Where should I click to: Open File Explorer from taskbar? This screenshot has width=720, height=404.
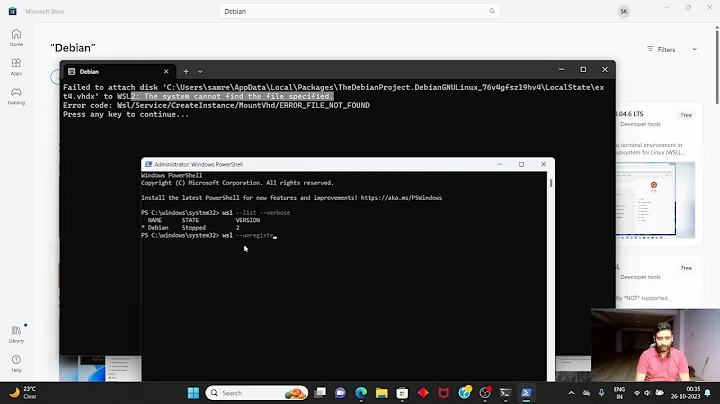(x=382, y=393)
